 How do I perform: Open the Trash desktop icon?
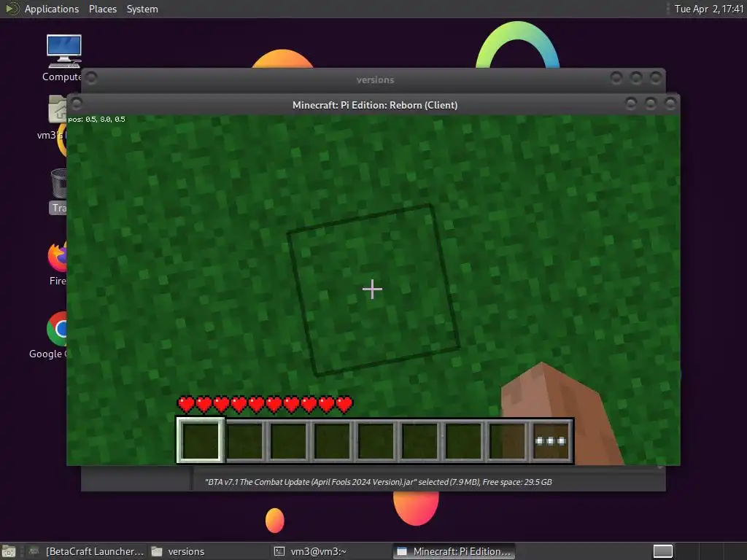(x=58, y=190)
